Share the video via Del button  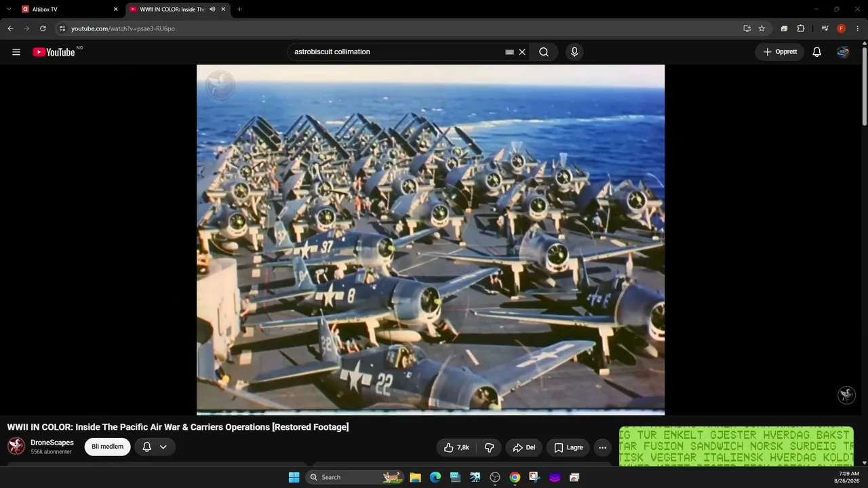pyautogui.click(x=524, y=447)
